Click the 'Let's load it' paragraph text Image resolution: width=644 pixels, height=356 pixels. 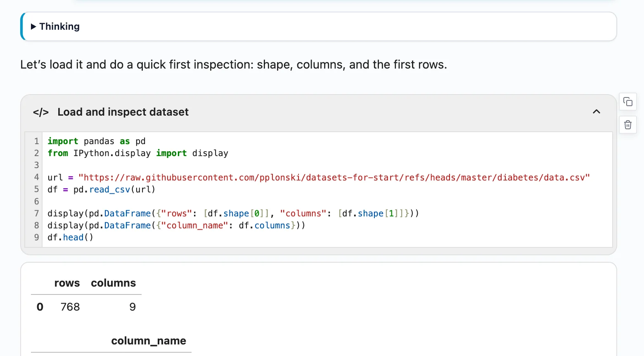tap(234, 65)
